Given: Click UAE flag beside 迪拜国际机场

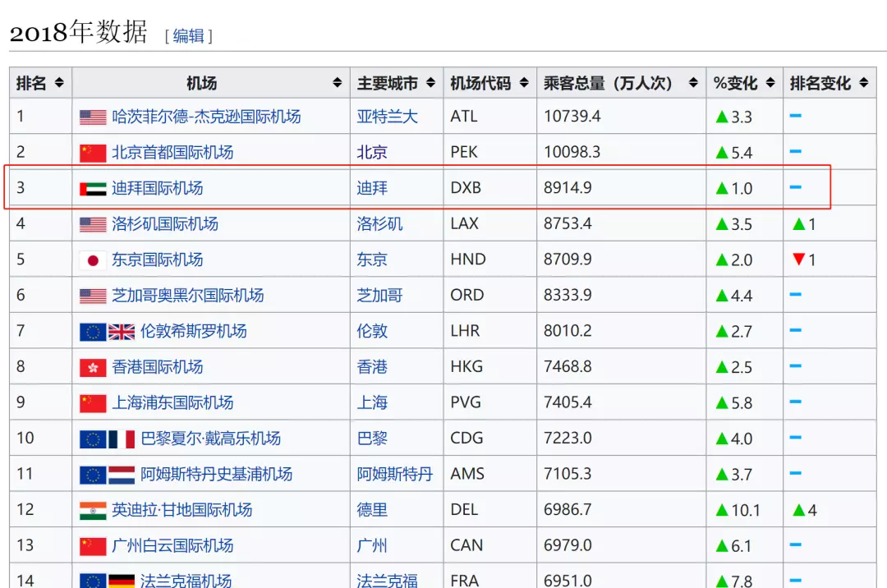Looking at the screenshot, I should (x=93, y=189).
